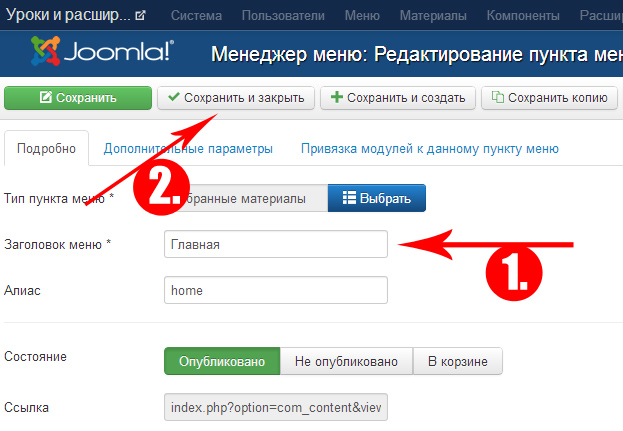Expand the Меню dropdown in top bar
Screen dimensions: 623x431
pyautogui.click(x=361, y=16)
